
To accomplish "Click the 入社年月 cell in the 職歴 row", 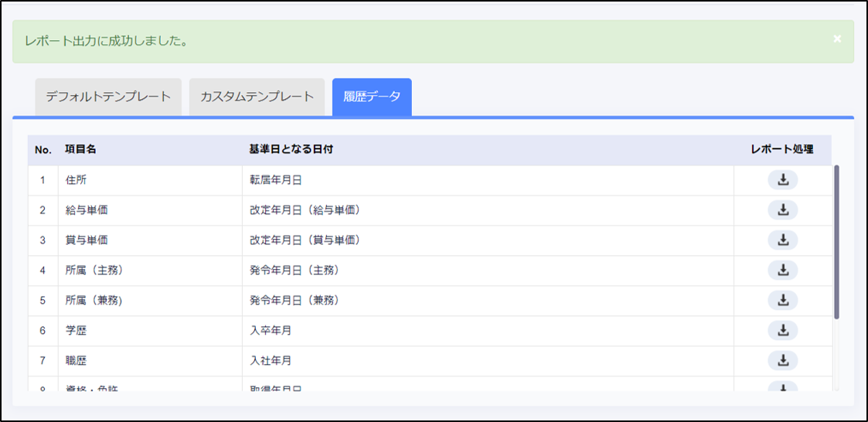I will 271,361.
